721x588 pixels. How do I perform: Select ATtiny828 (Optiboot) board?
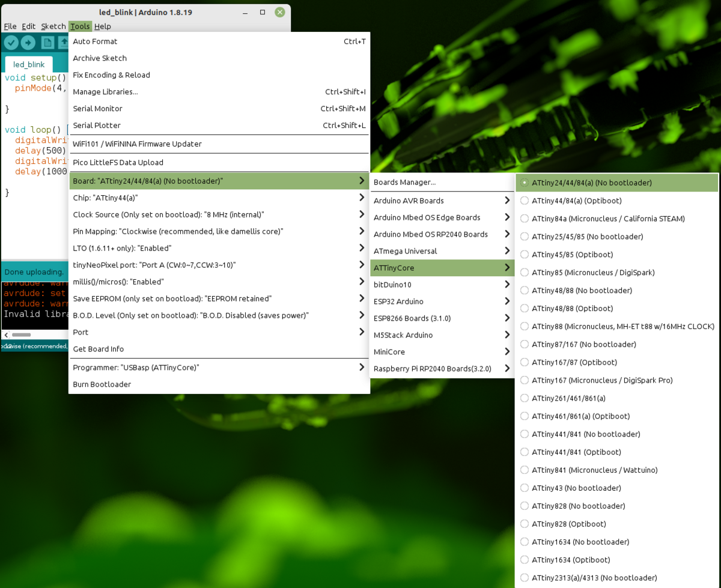[617, 524]
